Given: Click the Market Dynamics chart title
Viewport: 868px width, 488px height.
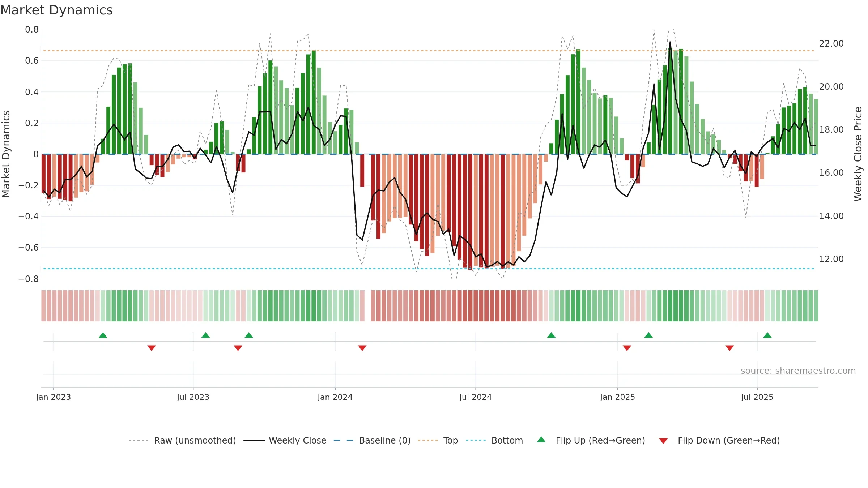Looking at the screenshot, I should point(57,10).
